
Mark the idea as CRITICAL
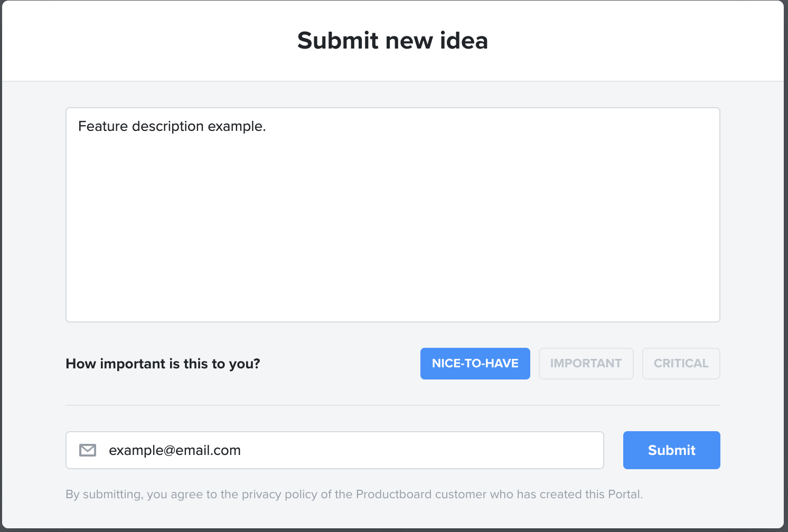tap(681, 364)
